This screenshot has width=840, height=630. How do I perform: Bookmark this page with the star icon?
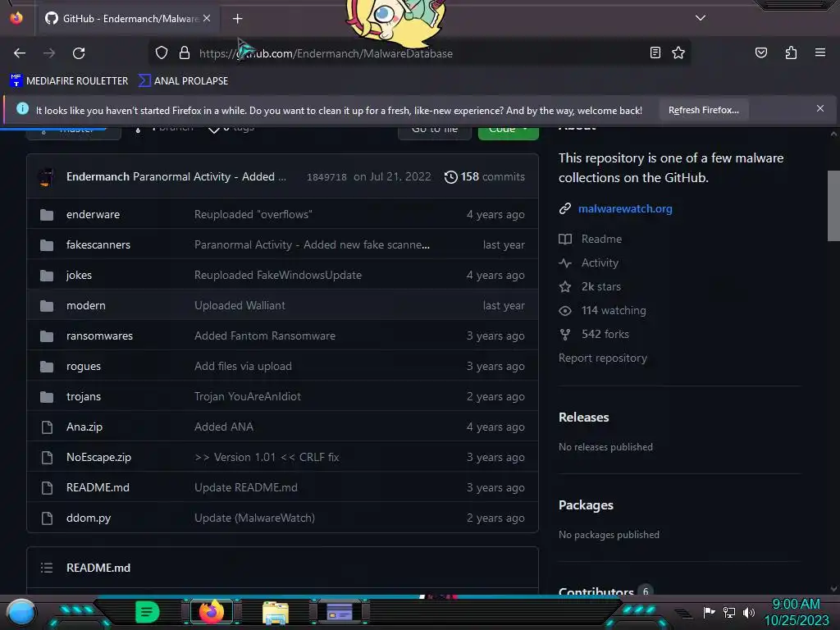coord(678,52)
